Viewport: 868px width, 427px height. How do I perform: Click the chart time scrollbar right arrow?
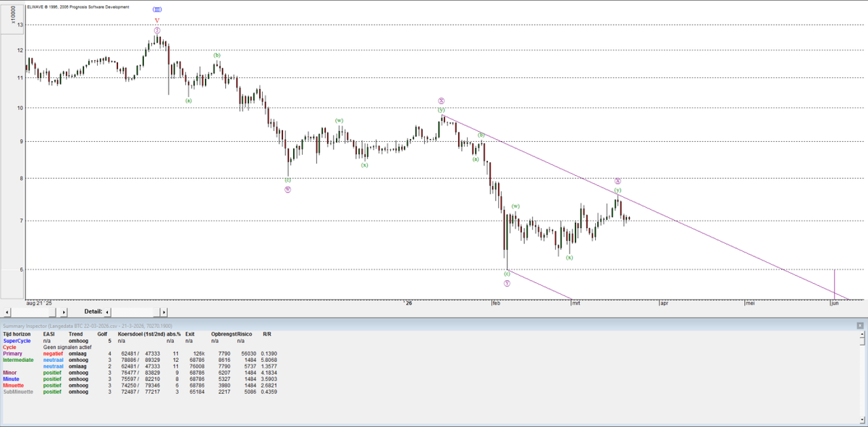(64, 312)
